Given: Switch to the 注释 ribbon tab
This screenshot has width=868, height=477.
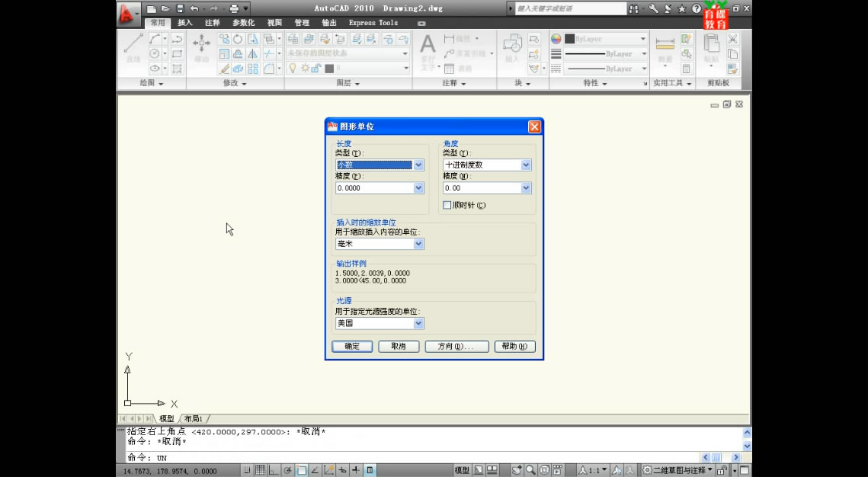Looking at the screenshot, I should pos(213,23).
